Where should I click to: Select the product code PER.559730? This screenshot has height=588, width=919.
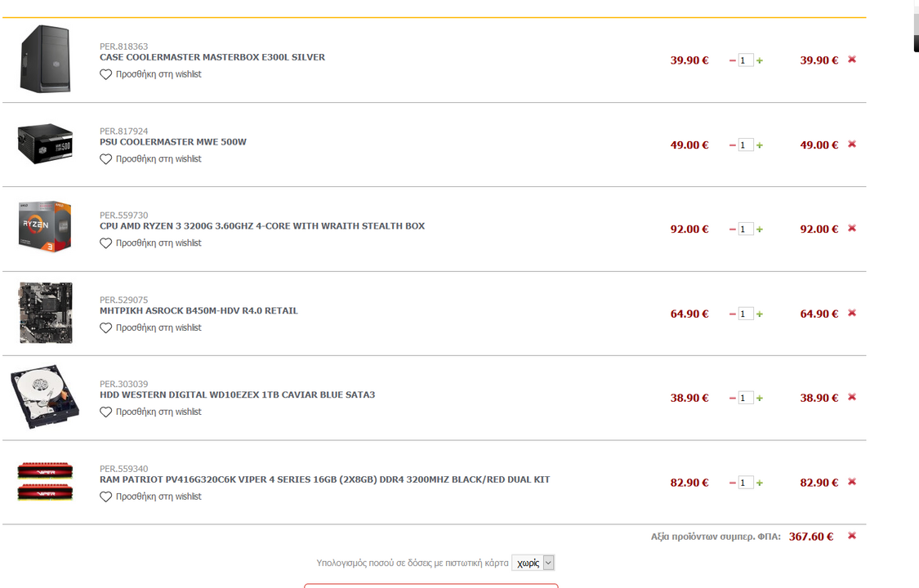tap(123, 216)
